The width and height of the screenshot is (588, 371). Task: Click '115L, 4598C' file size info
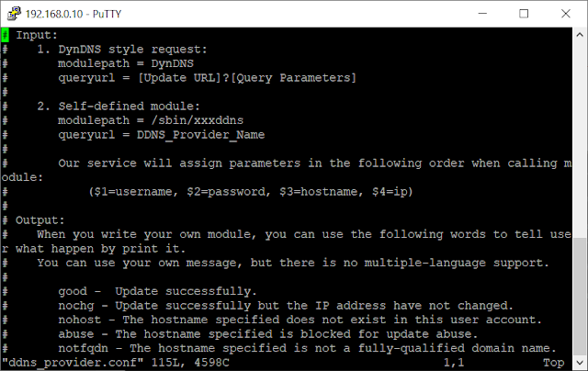coord(190,363)
